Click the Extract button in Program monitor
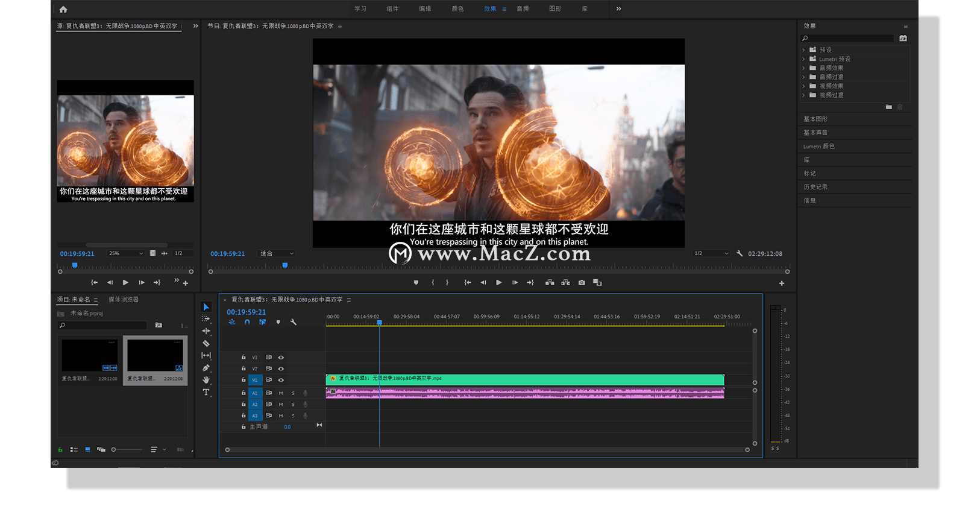This screenshot has height=506, width=980. [x=565, y=282]
